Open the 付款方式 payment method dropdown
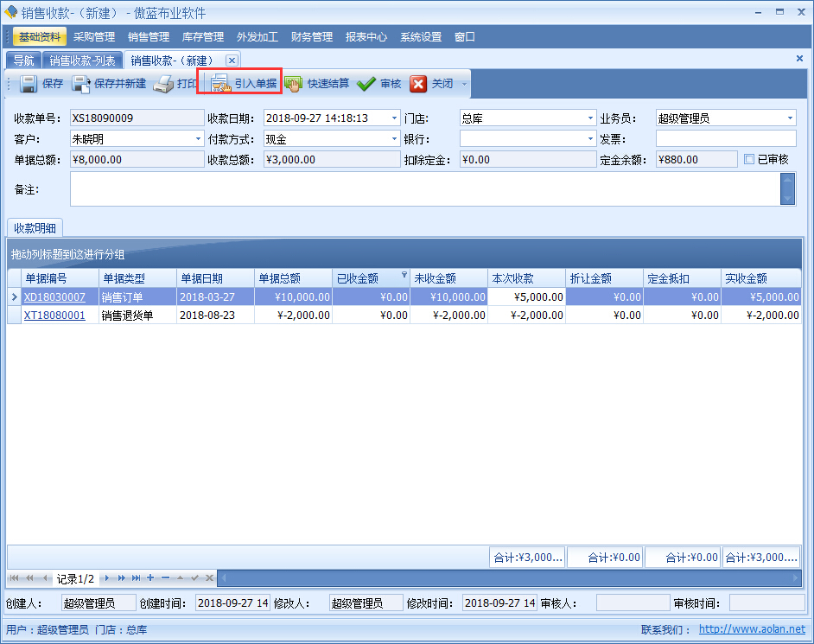Image resolution: width=814 pixels, height=644 pixels. click(394, 138)
